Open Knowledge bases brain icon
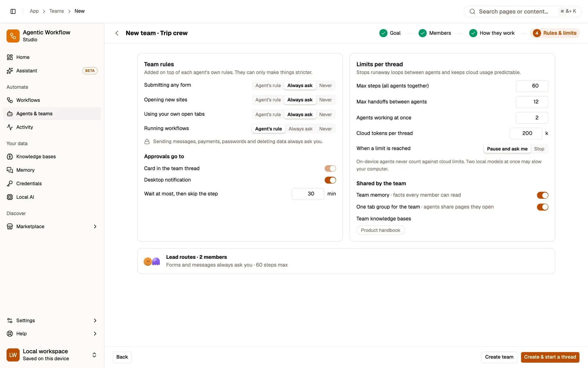 (x=10, y=157)
